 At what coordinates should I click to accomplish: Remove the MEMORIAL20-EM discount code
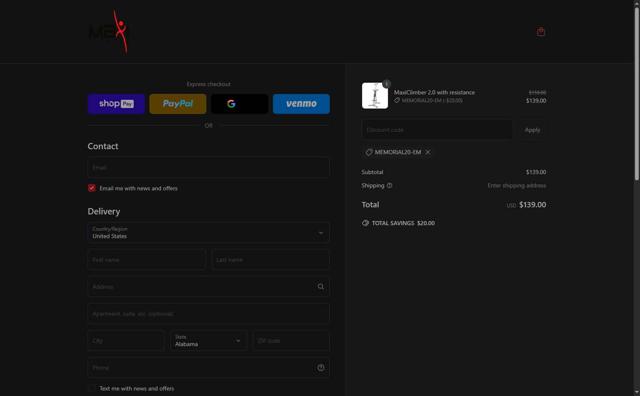(428, 152)
